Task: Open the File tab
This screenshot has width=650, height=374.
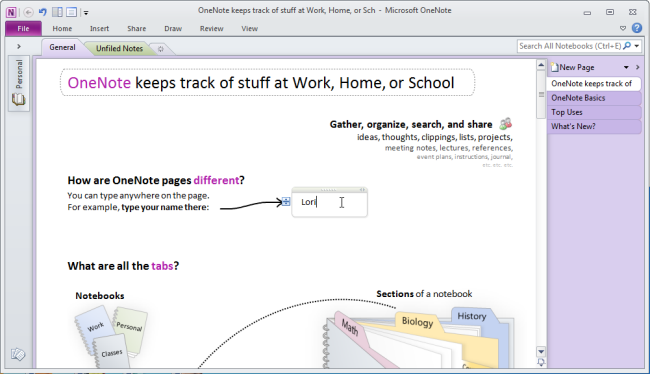Action: 23,29
